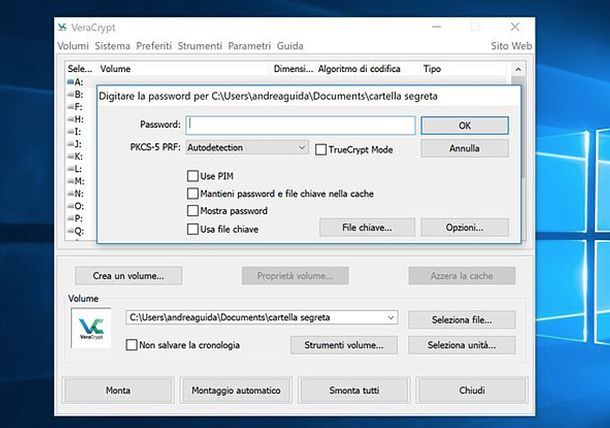This screenshot has width=610, height=428.
Task: Click the VeraCrypt title bar logo icon
Action: [62, 27]
